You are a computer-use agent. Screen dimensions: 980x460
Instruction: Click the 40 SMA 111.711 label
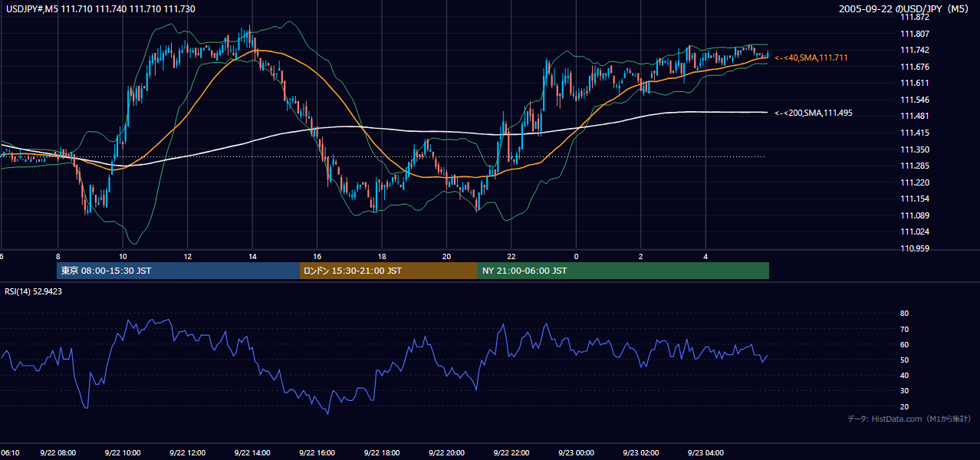tap(811, 58)
